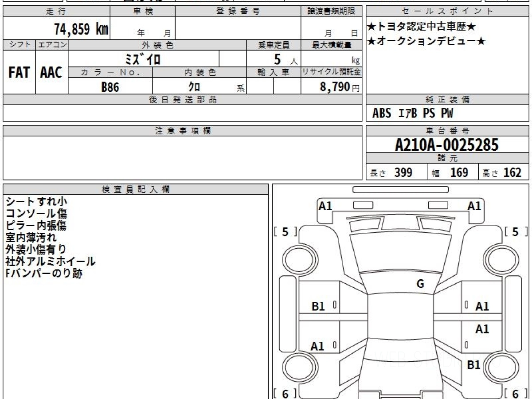Click the inspector note 室内薄汚れ
Viewport: 532px width, 399px height.
(x=31, y=238)
